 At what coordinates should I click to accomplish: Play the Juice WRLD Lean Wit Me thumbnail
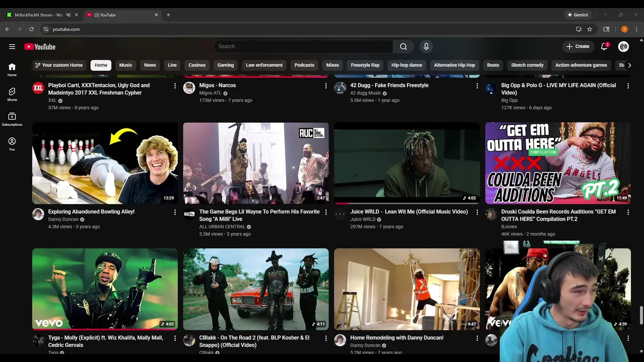tap(407, 163)
